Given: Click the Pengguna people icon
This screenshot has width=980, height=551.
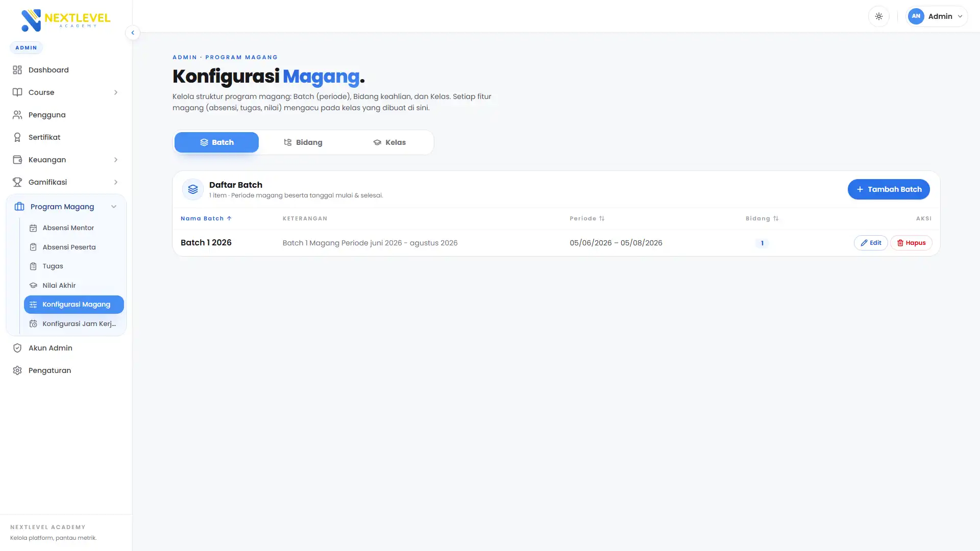Looking at the screenshot, I should tap(17, 115).
